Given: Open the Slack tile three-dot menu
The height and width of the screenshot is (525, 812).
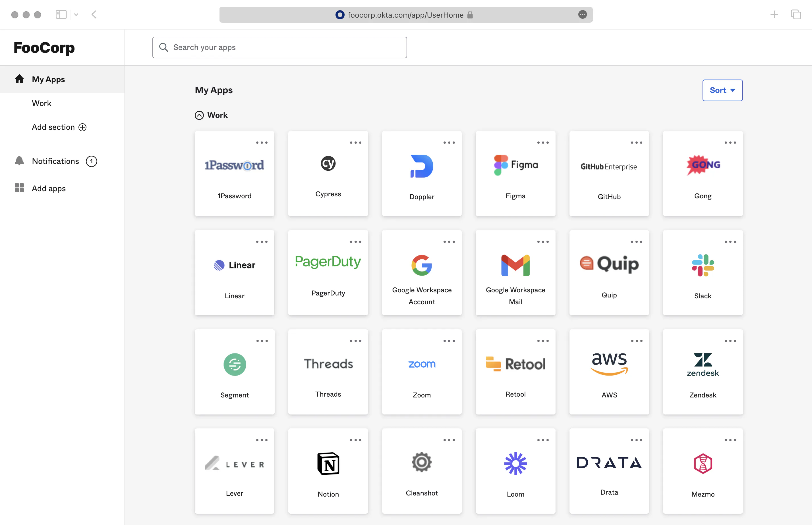Looking at the screenshot, I should tap(730, 242).
